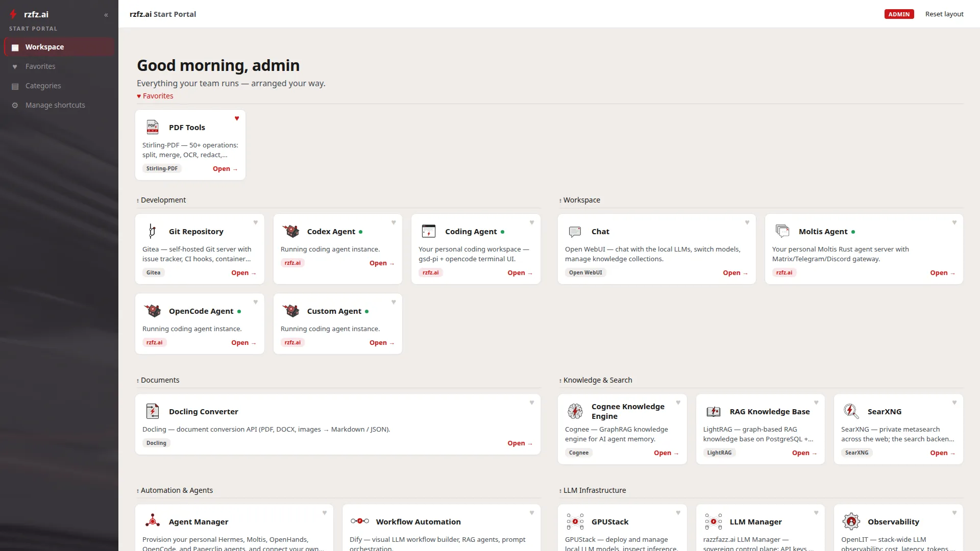The image size is (980, 551).
Task: Click the Workspace section header handle
Action: 560,201
